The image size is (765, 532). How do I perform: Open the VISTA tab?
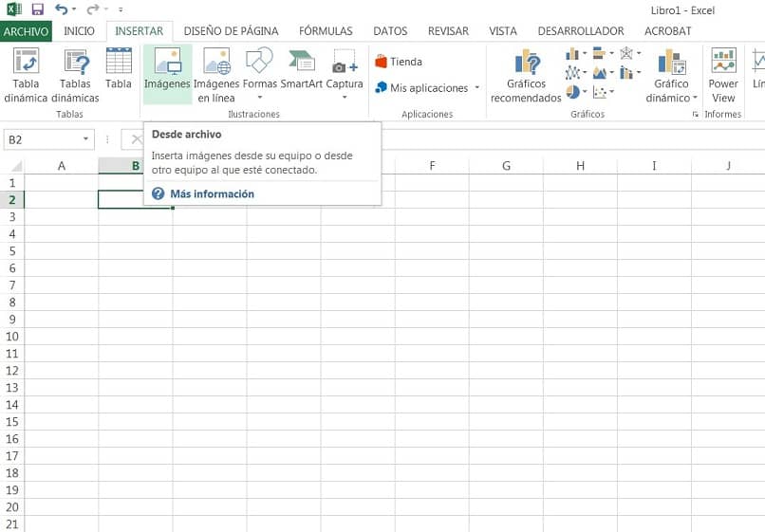point(502,31)
